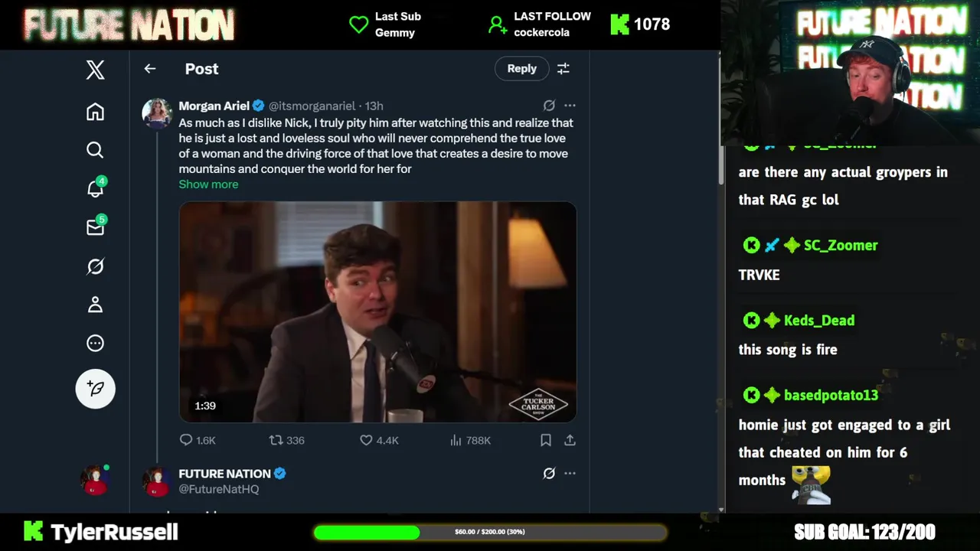Open Profile from the sidebar
This screenshot has height=551, width=980.
pos(95,305)
